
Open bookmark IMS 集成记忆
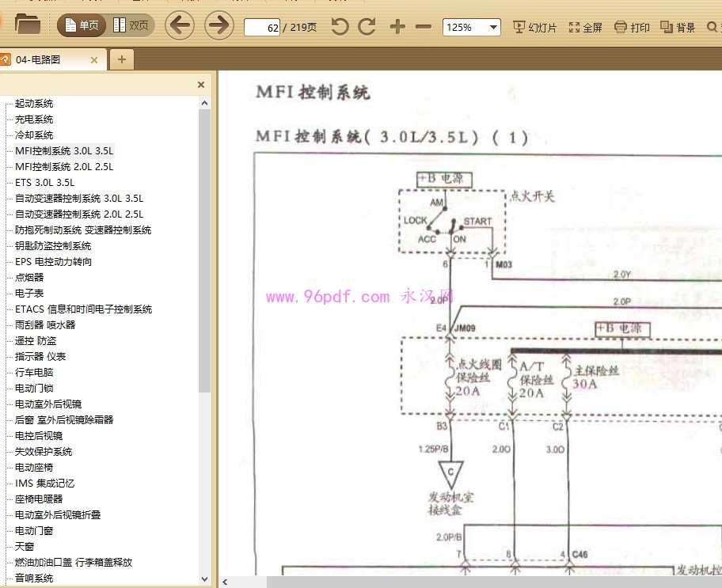click(44, 483)
